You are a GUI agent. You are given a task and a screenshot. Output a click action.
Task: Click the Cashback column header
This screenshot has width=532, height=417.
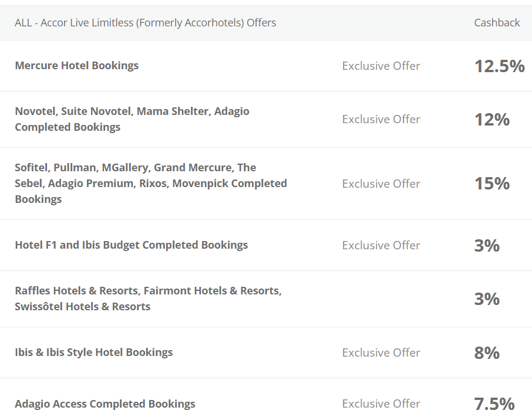(497, 23)
